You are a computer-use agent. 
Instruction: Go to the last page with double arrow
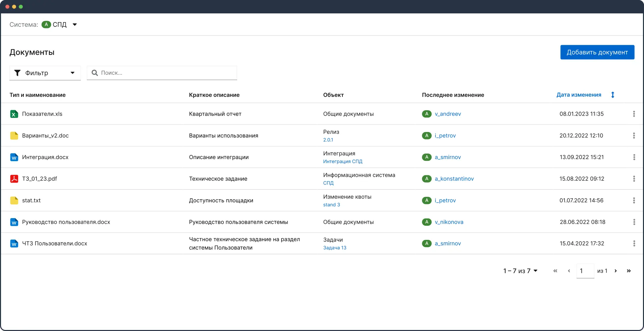click(x=629, y=271)
